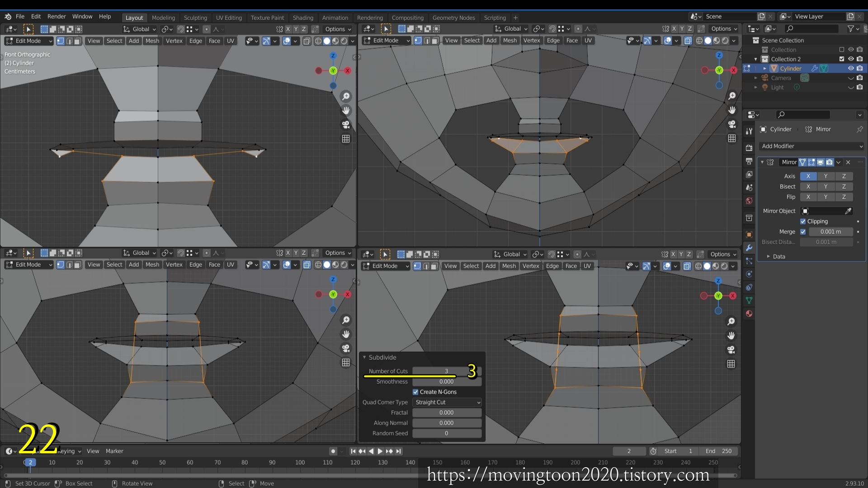Expand Cylinder object in outliner tree
This screenshot has width=868, height=488.
tap(765, 68)
